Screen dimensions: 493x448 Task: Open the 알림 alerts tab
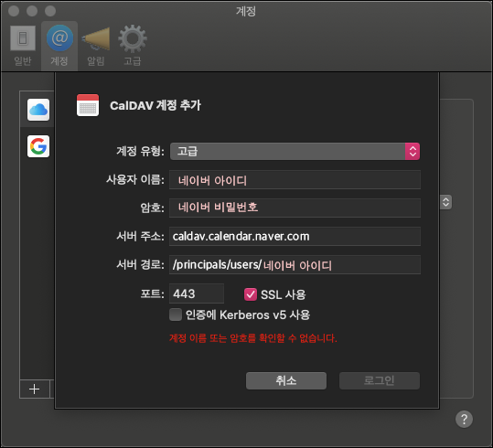click(x=96, y=46)
